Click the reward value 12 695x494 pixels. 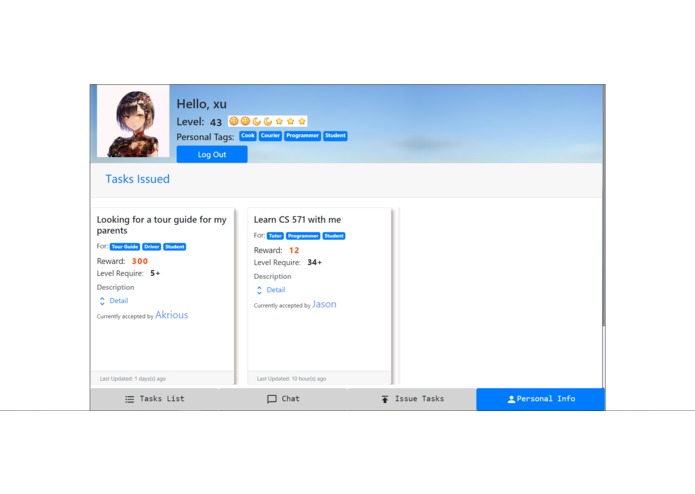294,250
